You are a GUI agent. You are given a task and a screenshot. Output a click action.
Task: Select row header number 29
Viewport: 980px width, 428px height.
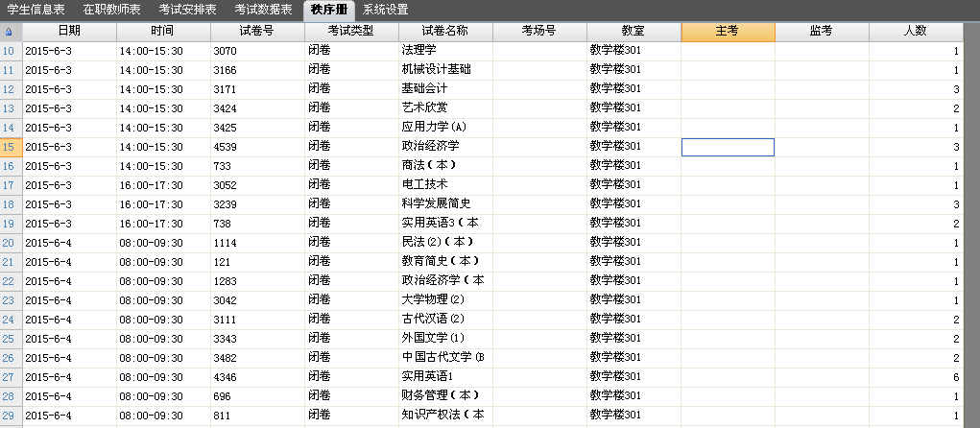[11, 416]
